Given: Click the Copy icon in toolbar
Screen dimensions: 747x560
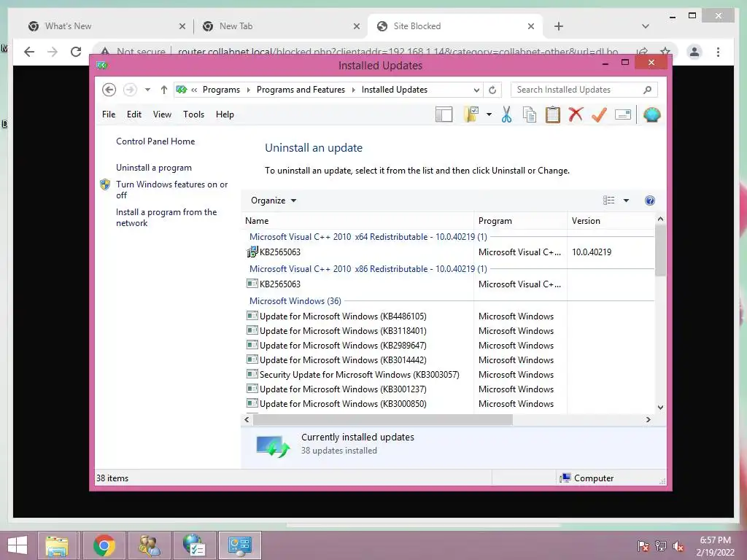Looking at the screenshot, I should click(530, 114).
